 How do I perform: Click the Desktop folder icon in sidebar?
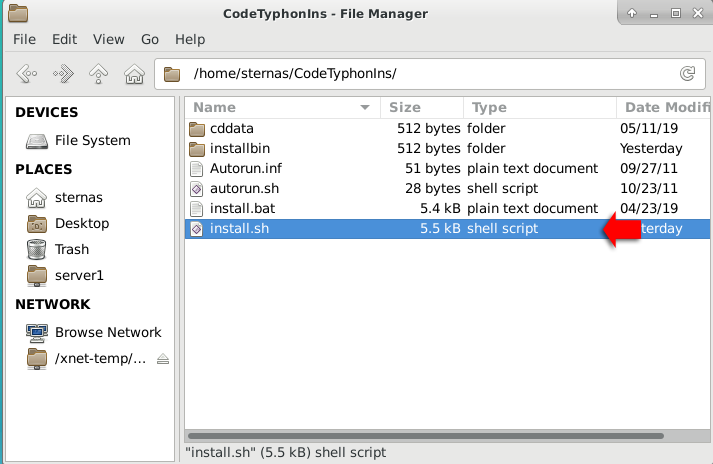pos(37,224)
